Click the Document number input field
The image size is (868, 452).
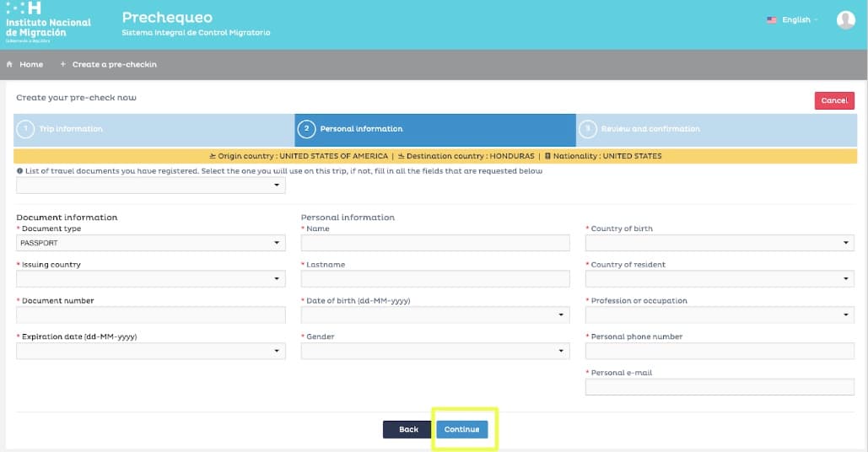click(x=151, y=315)
